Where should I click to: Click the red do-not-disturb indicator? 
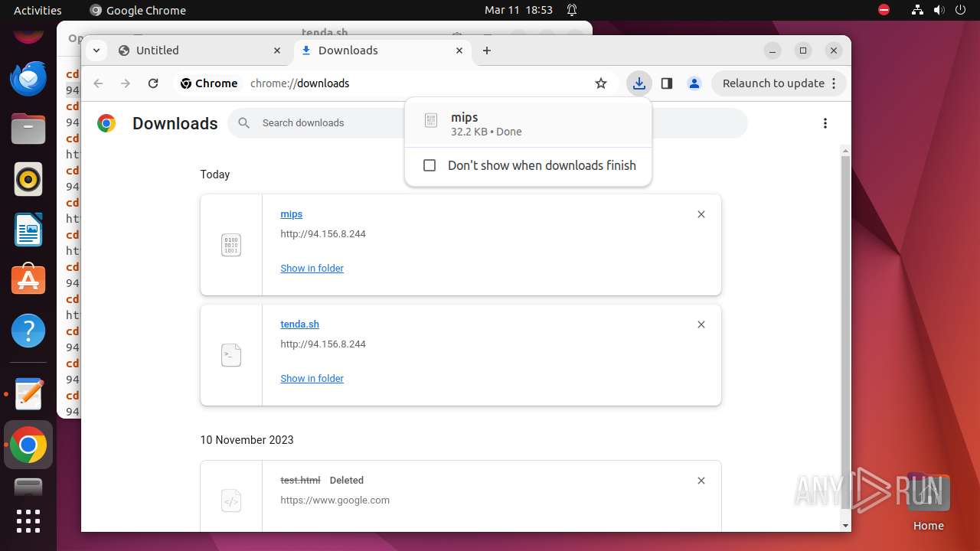coord(884,10)
